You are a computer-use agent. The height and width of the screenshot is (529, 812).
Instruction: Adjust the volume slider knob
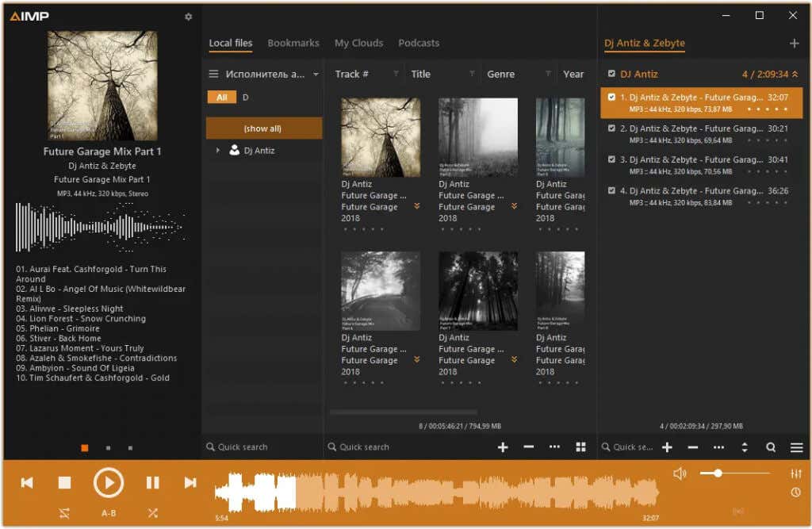(x=718, y=473)
